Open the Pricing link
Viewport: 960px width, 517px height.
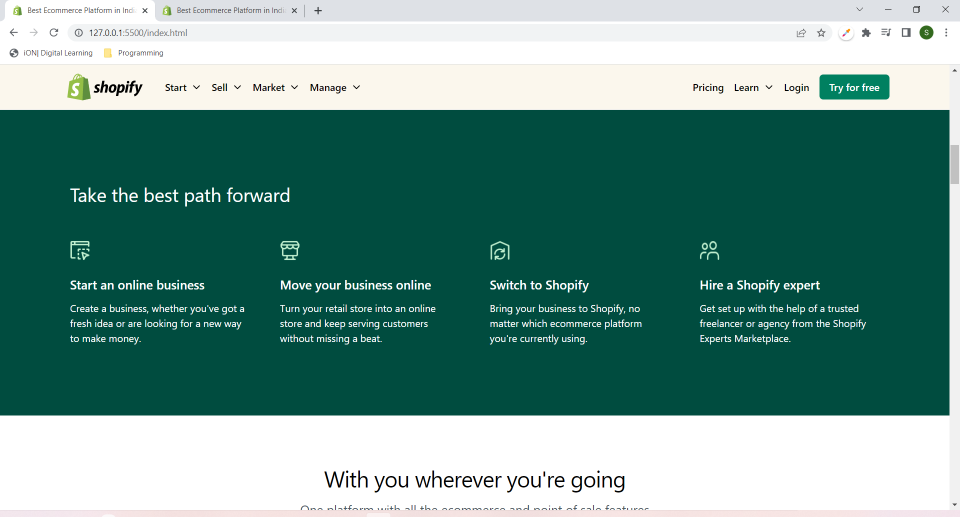coord(708,88)
